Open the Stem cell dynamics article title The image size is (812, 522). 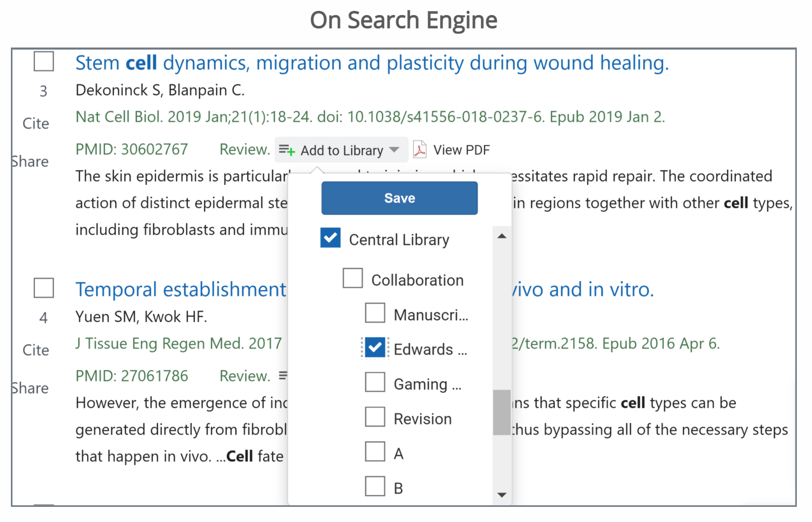(372, 63)
